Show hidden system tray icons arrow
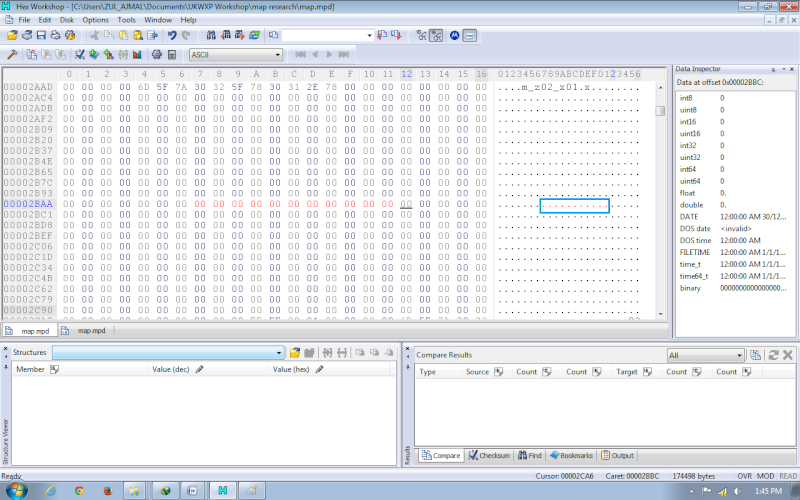 [691, 491]
